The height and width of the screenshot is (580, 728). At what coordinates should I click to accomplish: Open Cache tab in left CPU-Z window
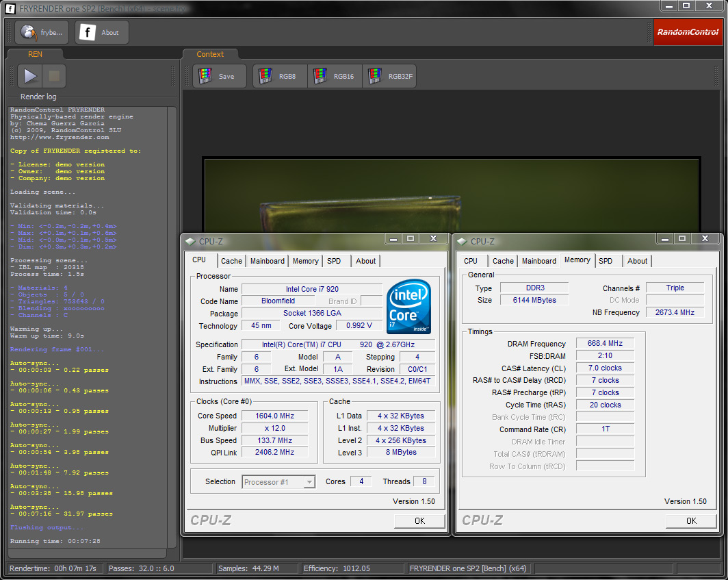click(231, 261)
